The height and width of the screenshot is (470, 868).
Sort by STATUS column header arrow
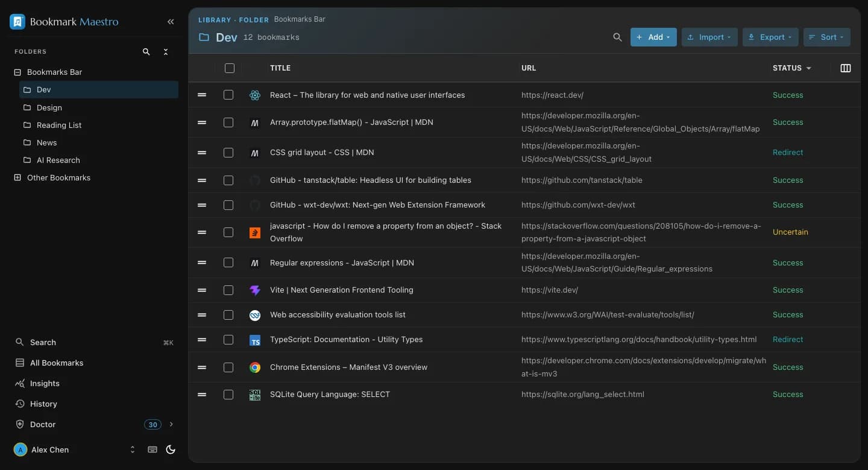coord(809,68)
